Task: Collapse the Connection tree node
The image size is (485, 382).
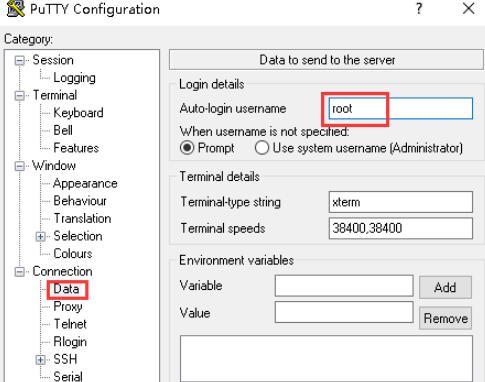Action: 20,272
